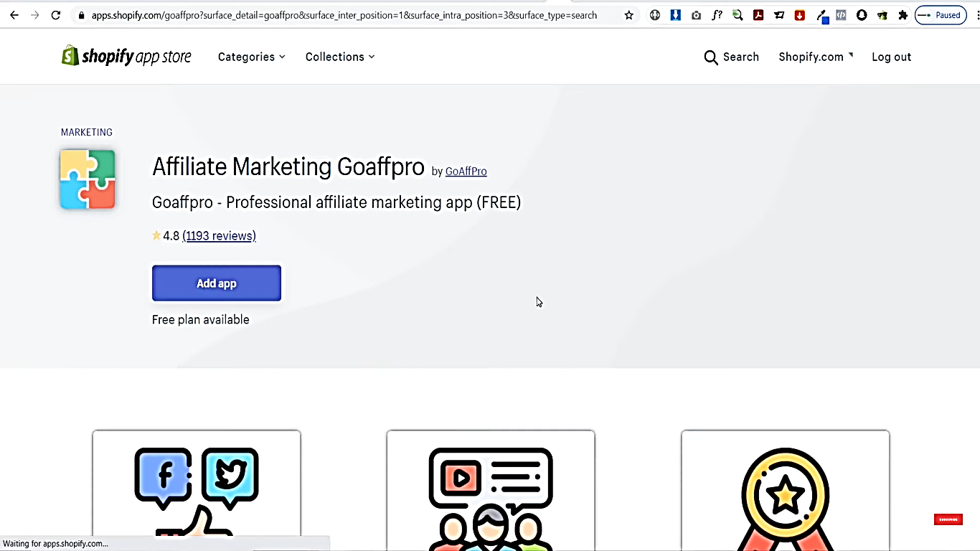Click the padlock site security icon
The width and height of the screenshot is (980, 551).
(82, 15)
